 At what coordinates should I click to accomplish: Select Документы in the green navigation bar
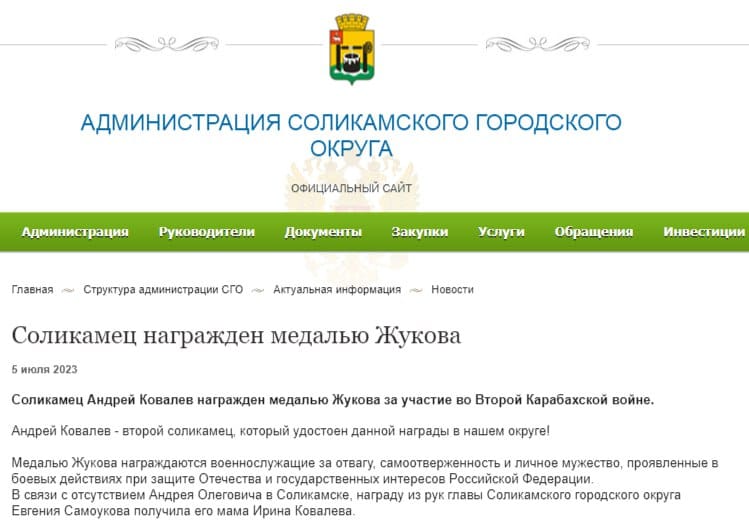tap(323, 232)
